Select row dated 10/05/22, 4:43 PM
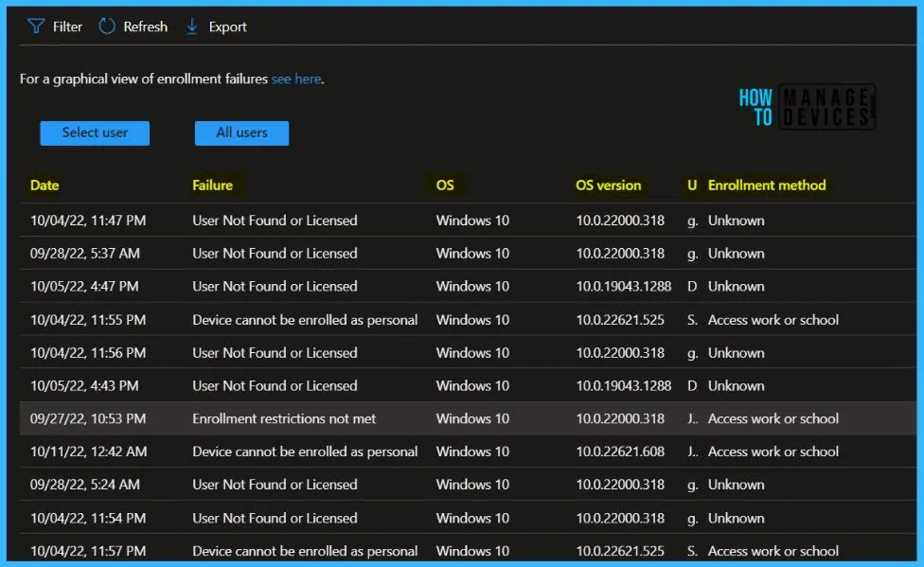 click(468, 385)
